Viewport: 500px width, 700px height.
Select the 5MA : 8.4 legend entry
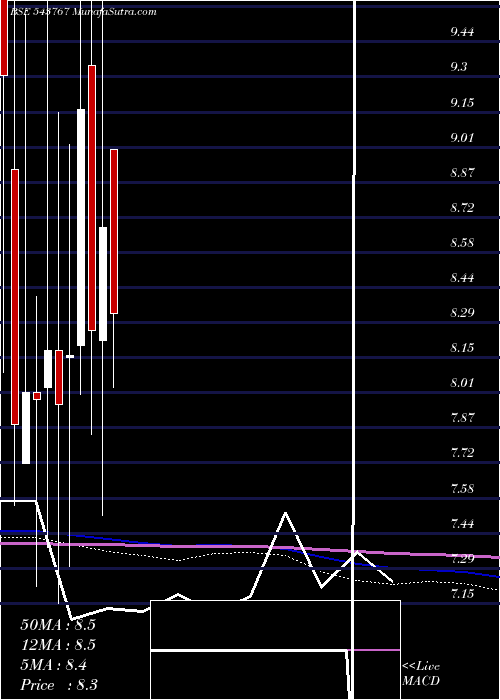click(x=54, y=665)
